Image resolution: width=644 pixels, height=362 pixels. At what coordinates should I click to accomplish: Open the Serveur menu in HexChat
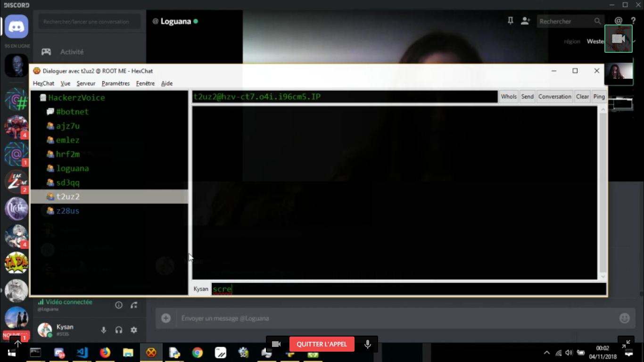(86, 83)
